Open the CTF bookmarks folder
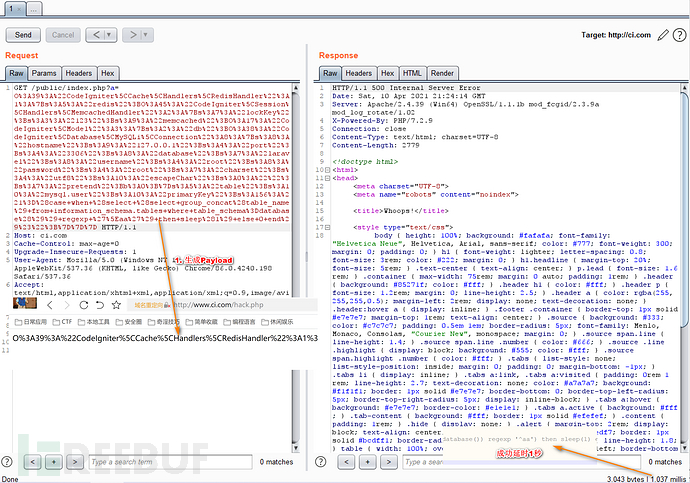Image resolution: width=690 pixels, height=483 pixels. coord(62,322)
